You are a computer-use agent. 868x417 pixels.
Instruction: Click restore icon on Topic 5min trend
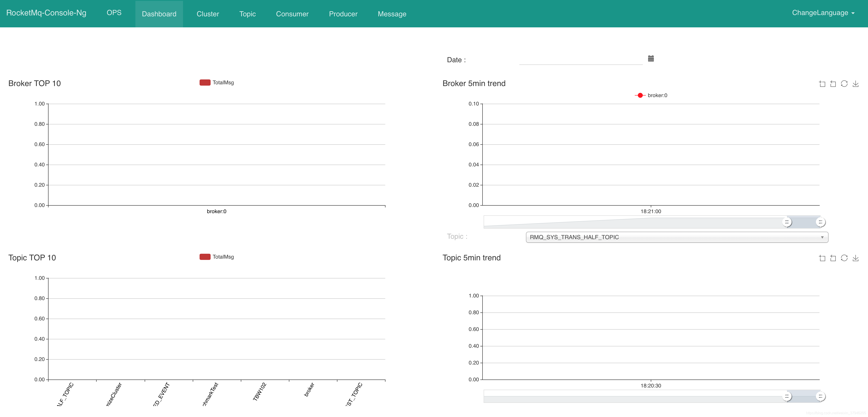click(x=844, y=258)
